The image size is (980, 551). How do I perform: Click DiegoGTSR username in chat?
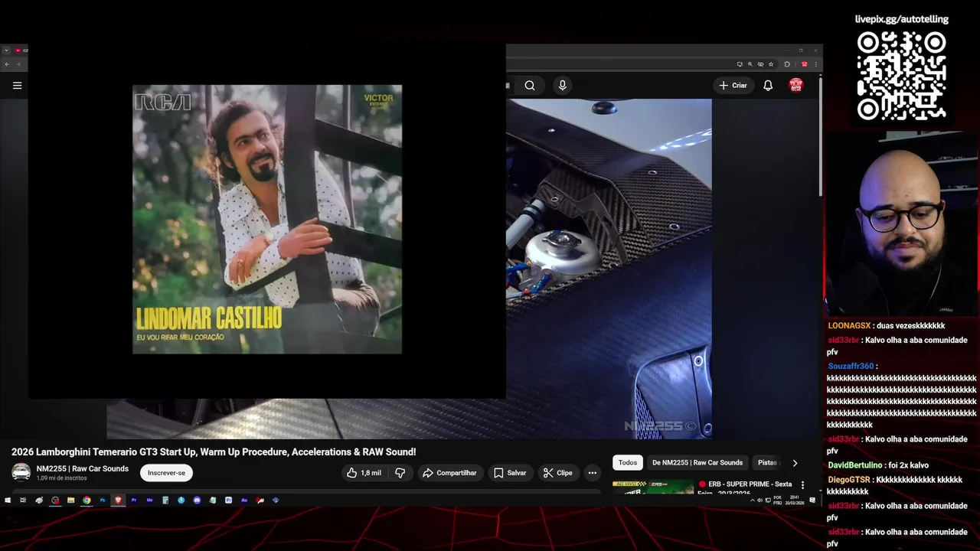coord(848,480)
